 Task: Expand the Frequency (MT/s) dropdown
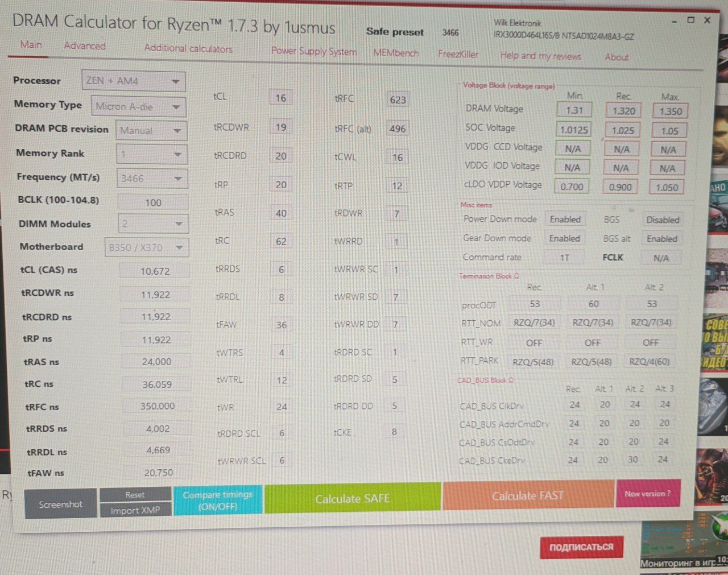point(152,178)
